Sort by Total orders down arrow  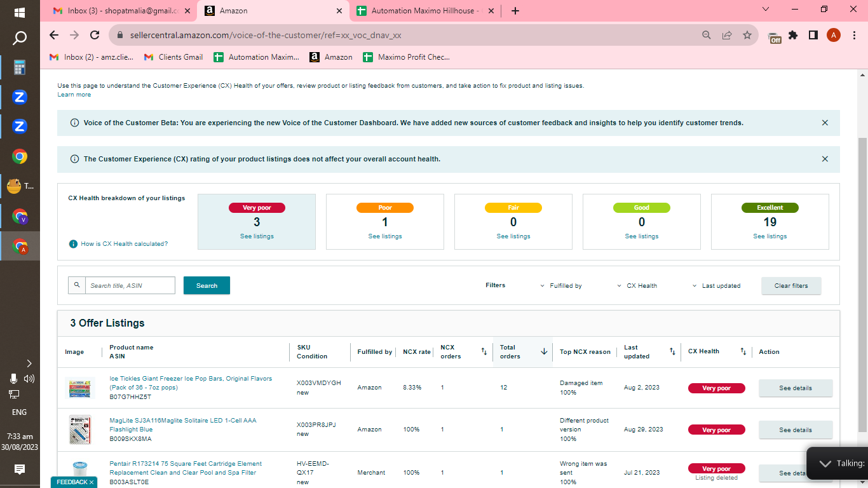544,351
